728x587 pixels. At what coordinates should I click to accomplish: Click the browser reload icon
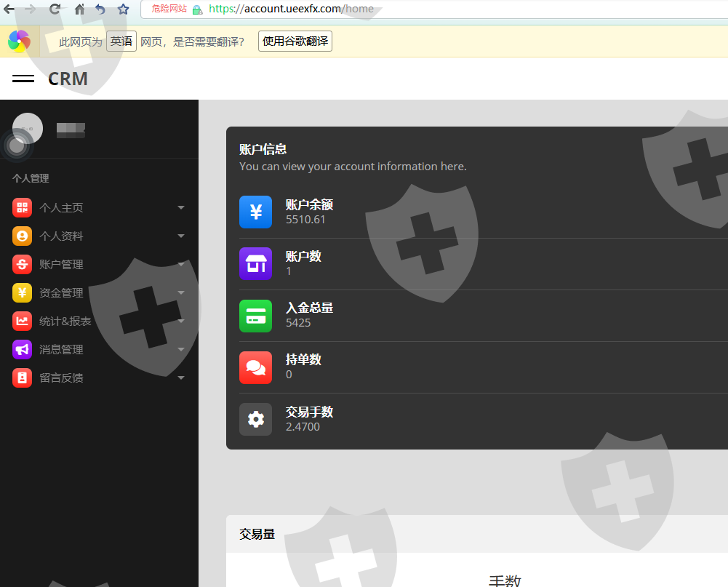[55, 9]
